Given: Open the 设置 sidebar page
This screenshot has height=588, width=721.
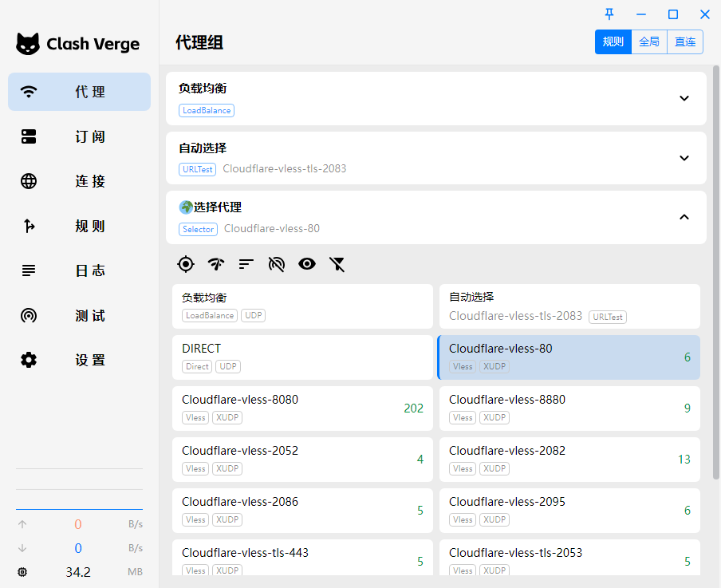Looking at the screenshot, I should pyautogui.click(x=79, y=360).
